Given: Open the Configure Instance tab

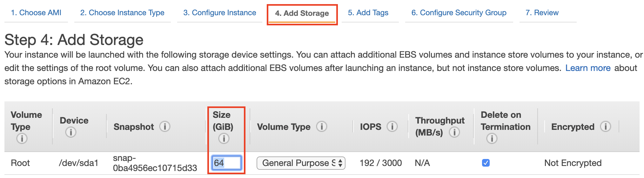Looking at the screenshot, I should (x=219, y=13).
